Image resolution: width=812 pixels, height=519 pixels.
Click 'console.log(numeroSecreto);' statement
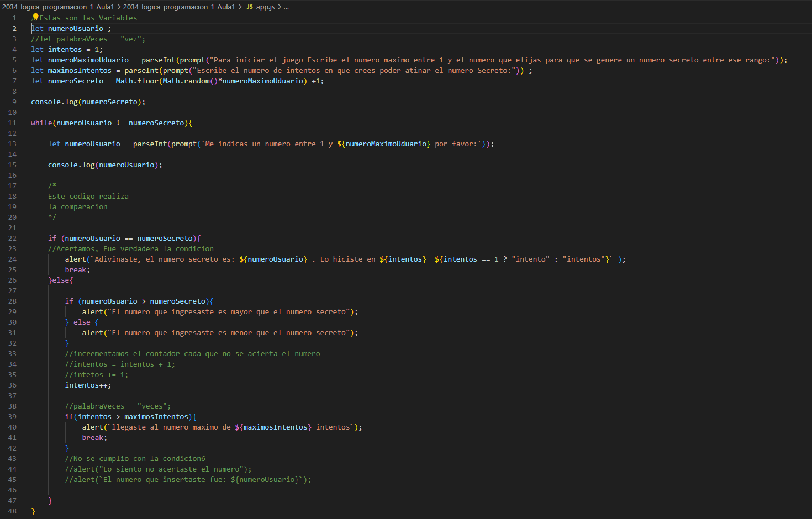click(x=88, y=102)
